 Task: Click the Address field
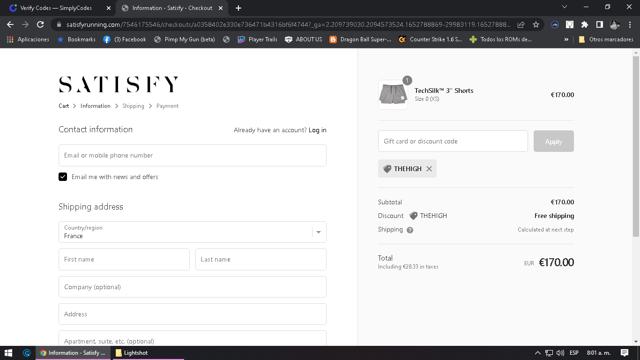pos(192,314)
